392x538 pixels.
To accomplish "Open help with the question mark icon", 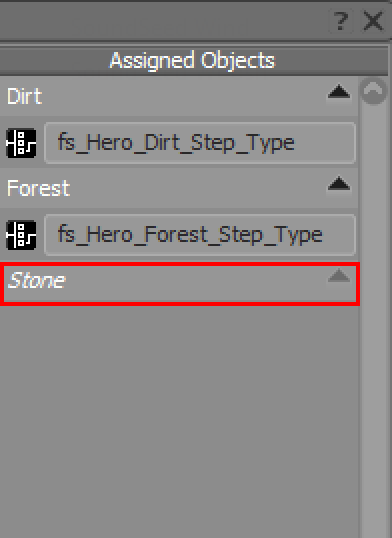I will [x=341, y=21].
